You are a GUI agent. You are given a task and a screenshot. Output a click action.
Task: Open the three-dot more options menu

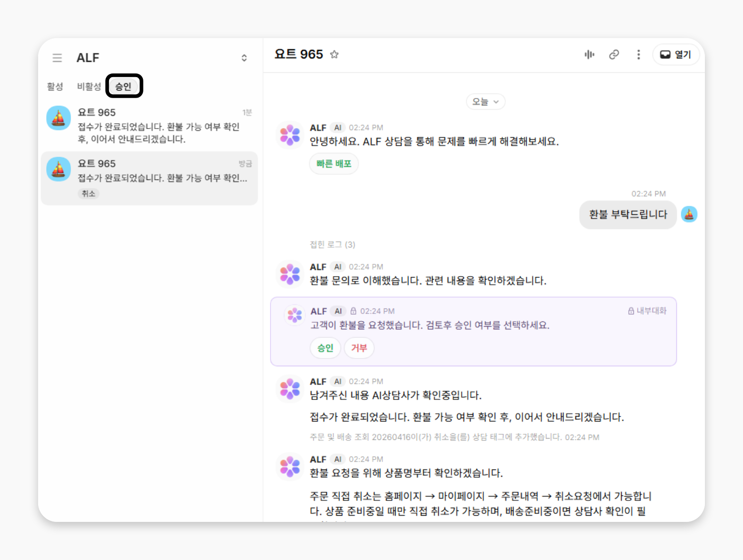639,54
